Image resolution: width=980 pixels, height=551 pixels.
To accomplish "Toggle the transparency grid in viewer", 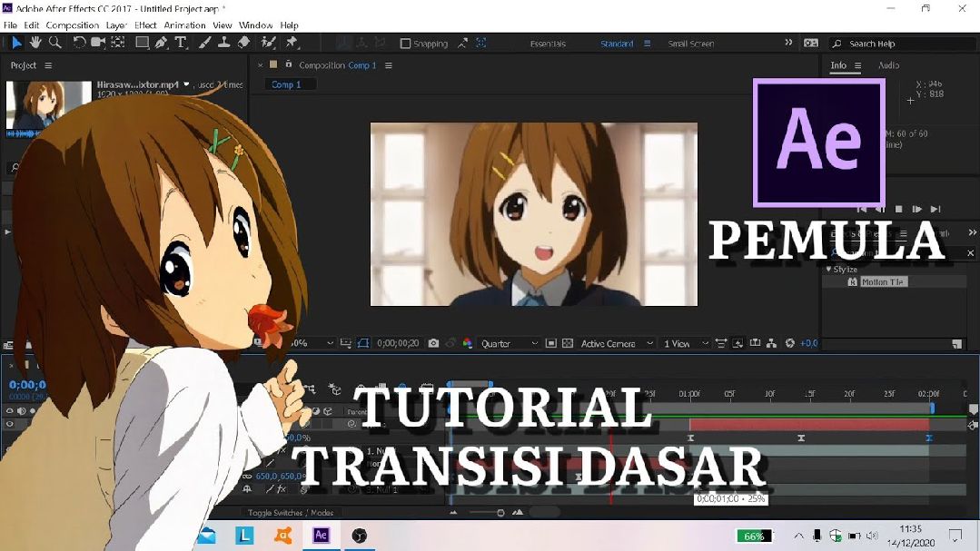I will coord(568,343).
